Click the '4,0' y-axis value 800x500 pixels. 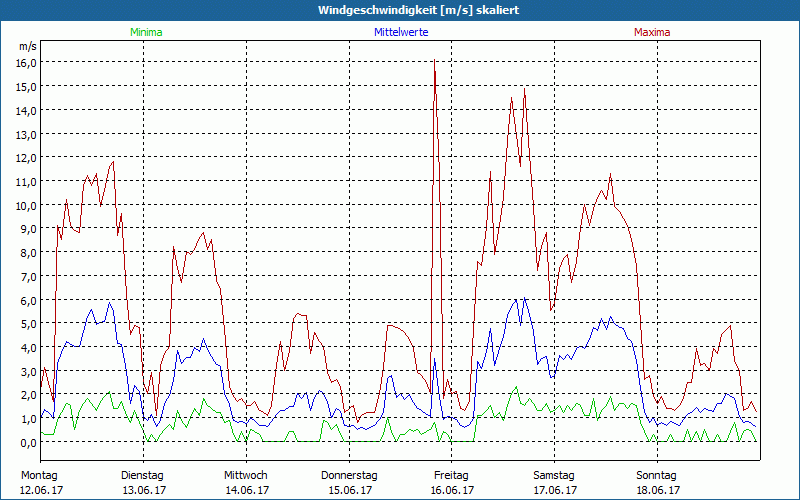coord(29,347)
